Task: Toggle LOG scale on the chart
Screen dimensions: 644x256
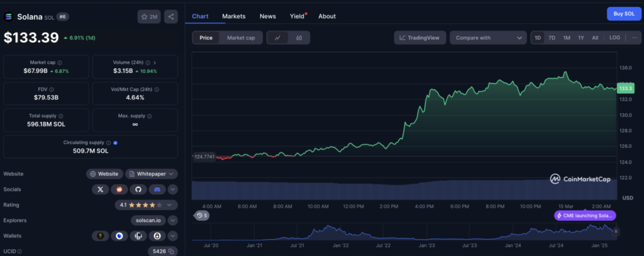Action: click(614, 38)
